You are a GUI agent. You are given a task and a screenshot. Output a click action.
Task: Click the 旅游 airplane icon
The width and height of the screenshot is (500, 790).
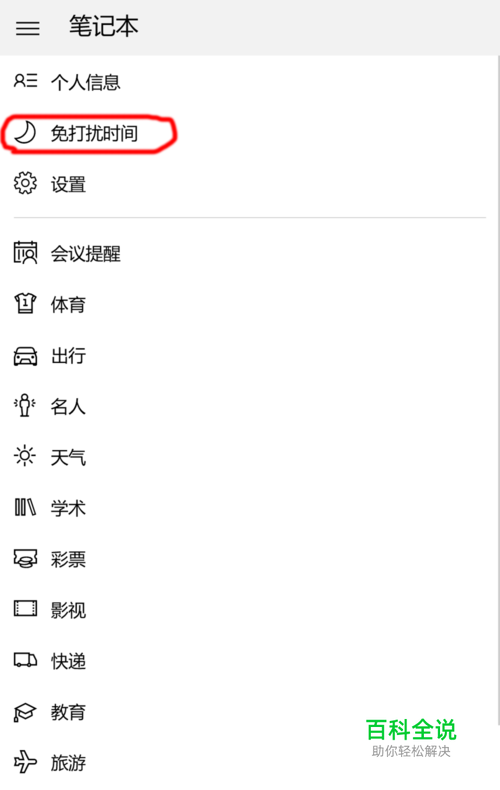pyautogui.click(x=25, y=761)
